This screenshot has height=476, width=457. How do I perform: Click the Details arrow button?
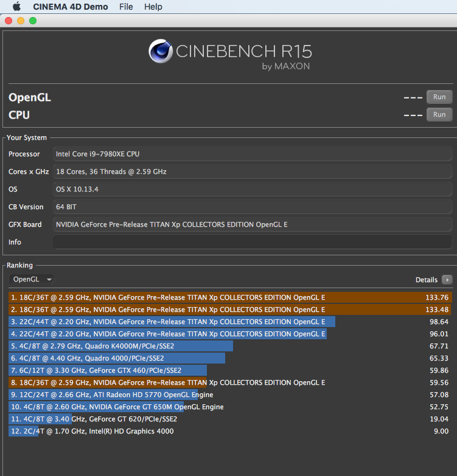click(447, 280)
